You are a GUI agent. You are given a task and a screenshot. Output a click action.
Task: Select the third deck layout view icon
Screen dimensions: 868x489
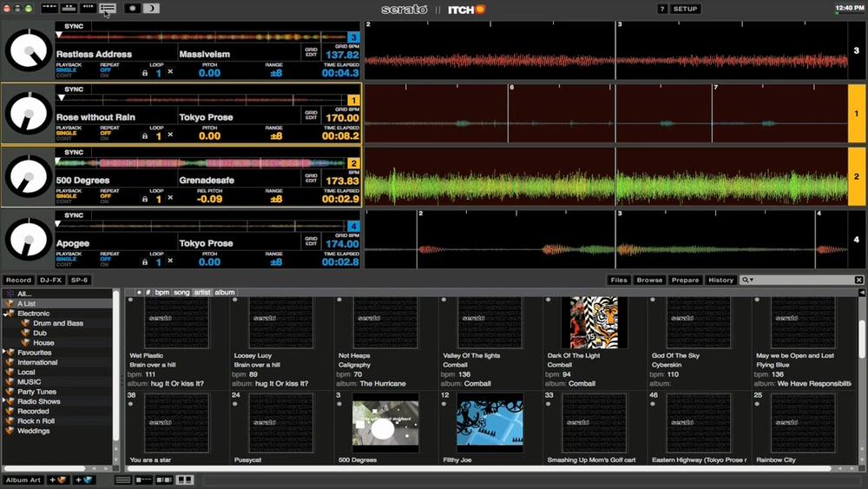[x=88, y=9]
